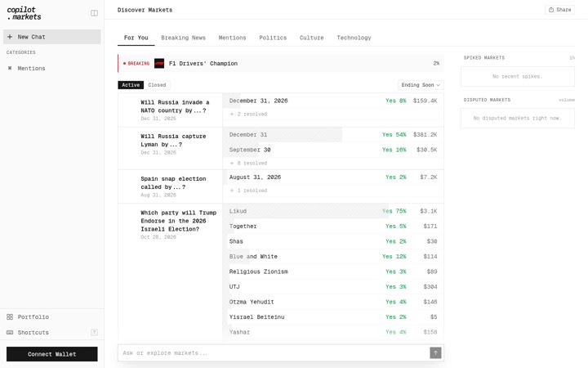Switch to the Mentions tab
588x368 pixels.
[x=233, y=38]
